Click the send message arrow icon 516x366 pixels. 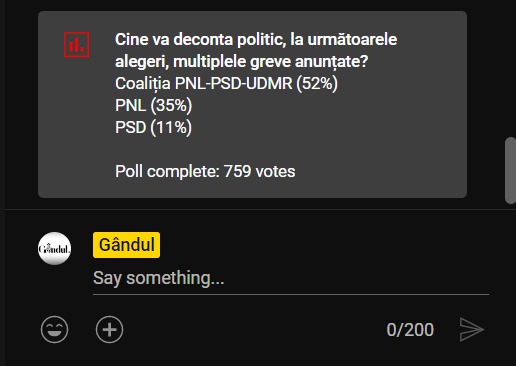pyautogui.click(x=471, y=329)
